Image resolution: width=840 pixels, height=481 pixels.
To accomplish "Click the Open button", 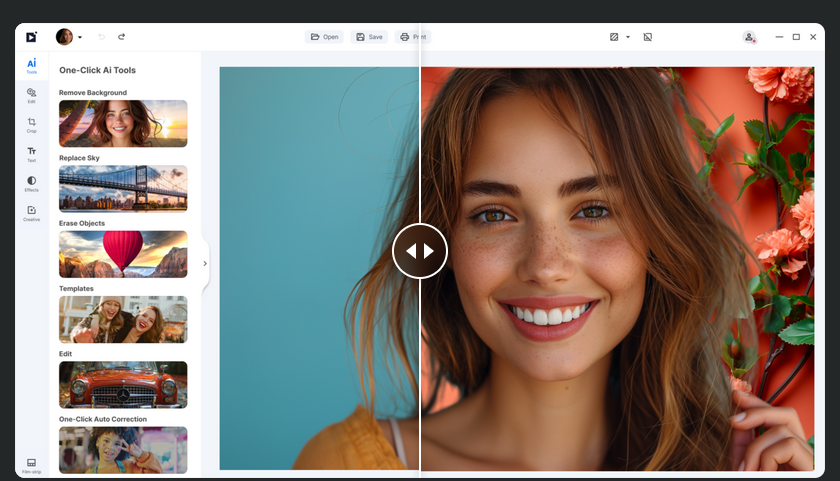I will coord(324,37).
